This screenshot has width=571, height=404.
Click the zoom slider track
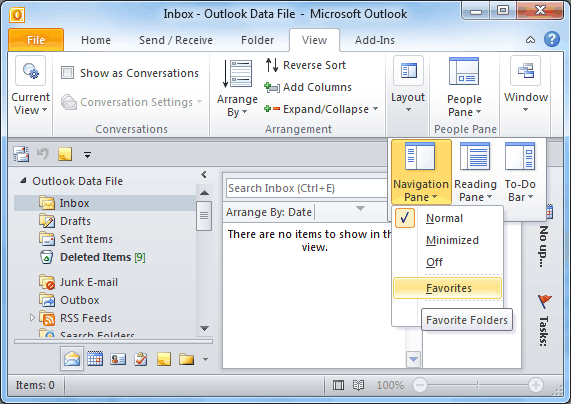[477, 385]
